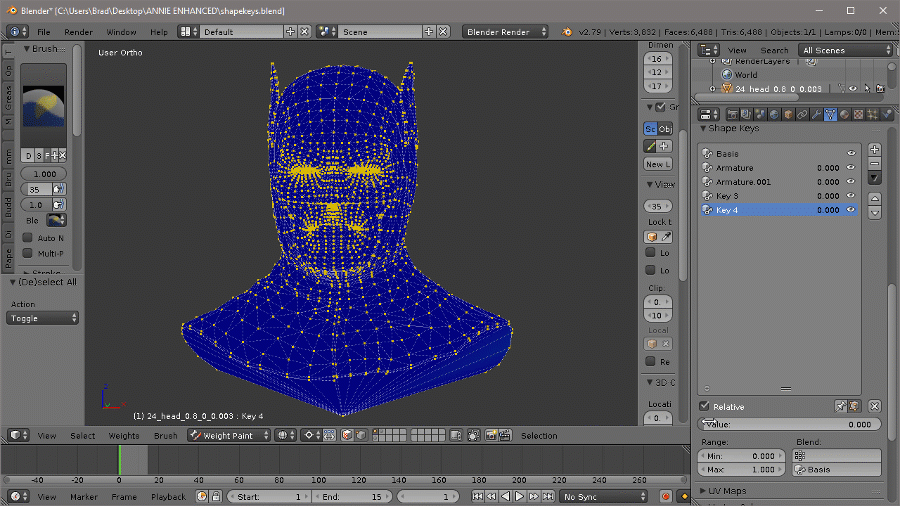Click the auto keyframe record button

[666, 496]
